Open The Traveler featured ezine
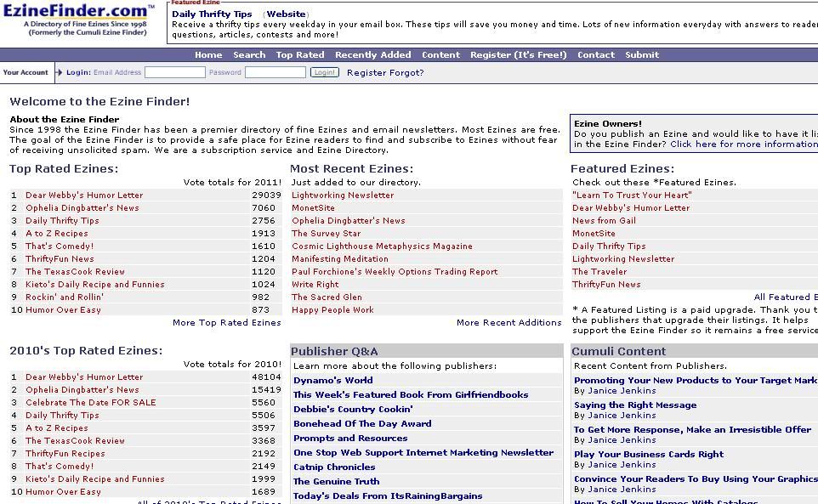Screen dimensions: 818x504 pyautogui.click(x=599, y=271)
